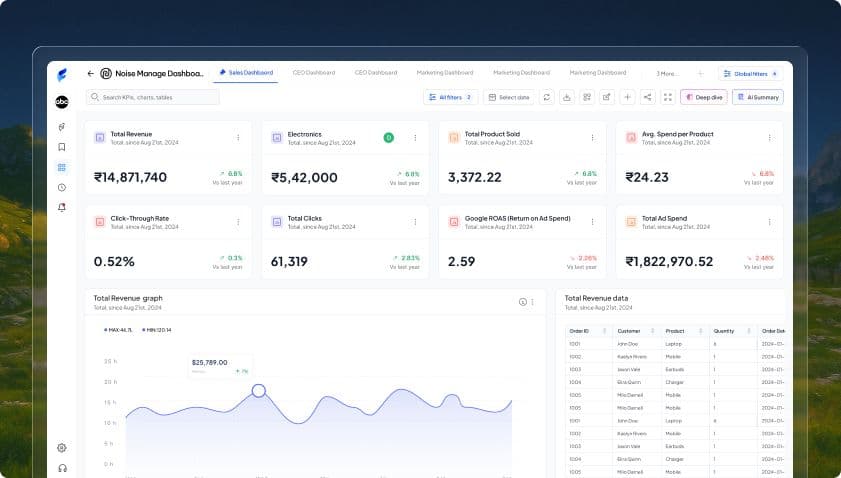
Task: Open the support headphones icon
Action: tap(62, 468)
